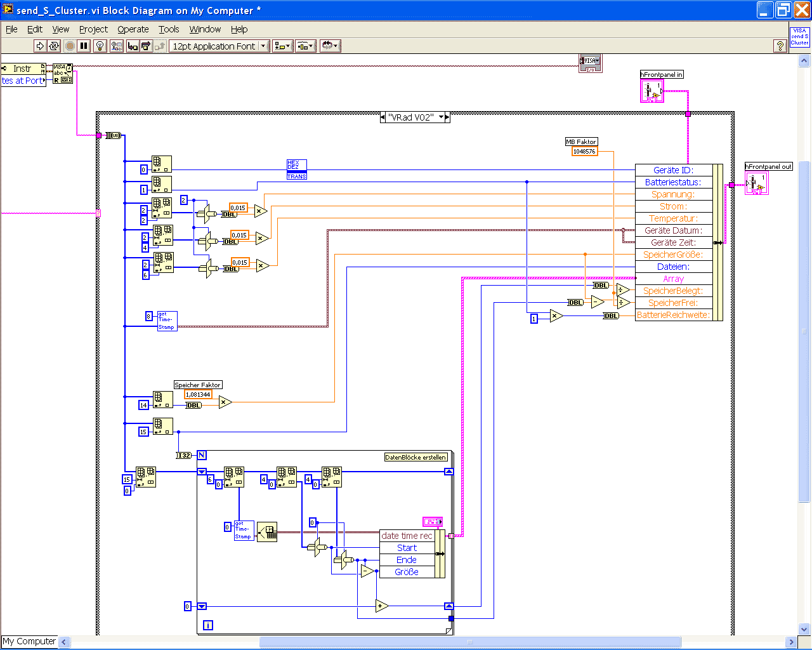This screenshot has height=650, width=812.
Task: Click the Pause button in the toolbar
Action: coord(84,46)
